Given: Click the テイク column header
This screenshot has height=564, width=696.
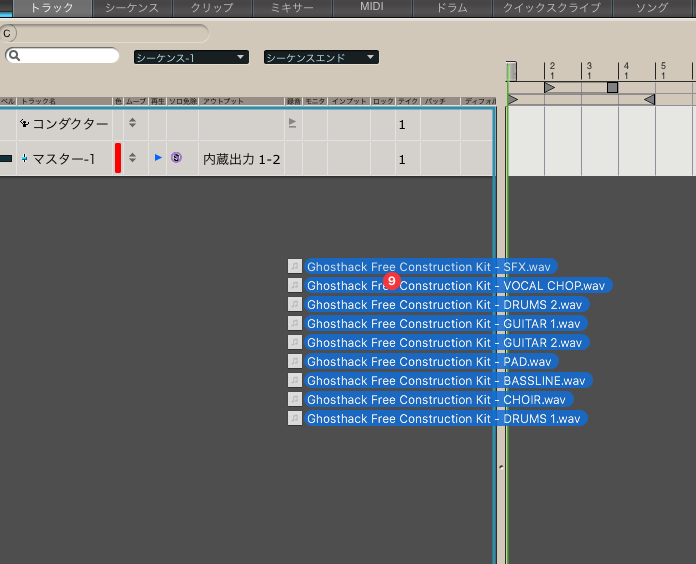Looking at the screenshot, I should point(408,101).
